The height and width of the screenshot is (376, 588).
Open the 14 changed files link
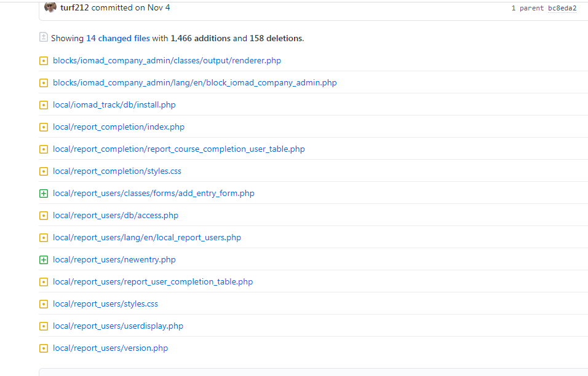tap(118, 38)
